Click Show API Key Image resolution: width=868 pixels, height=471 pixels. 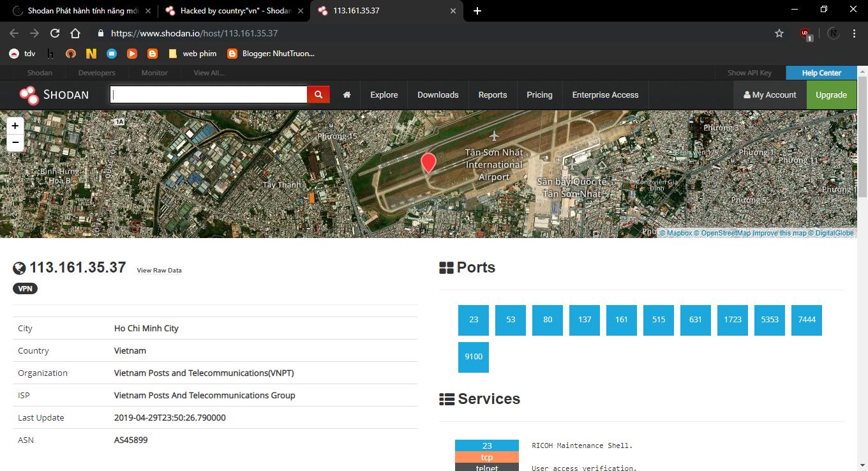749,73
